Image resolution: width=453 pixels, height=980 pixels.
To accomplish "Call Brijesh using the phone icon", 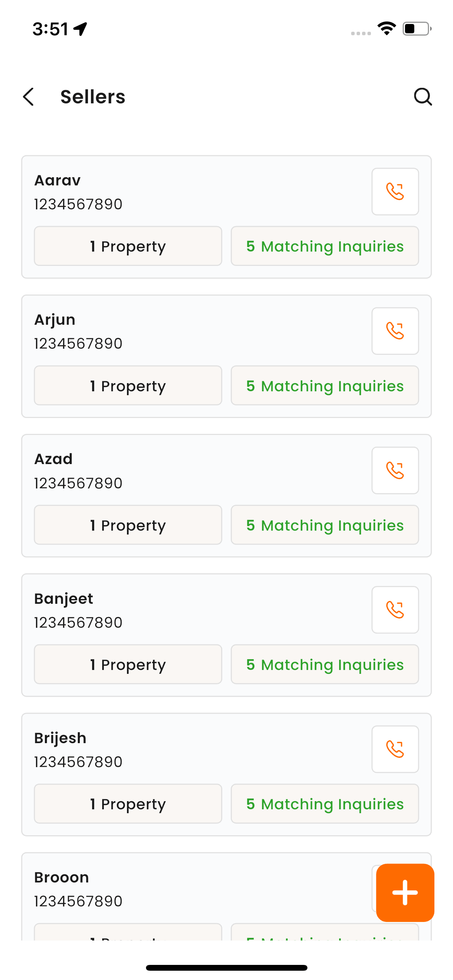I will (395, 749).
